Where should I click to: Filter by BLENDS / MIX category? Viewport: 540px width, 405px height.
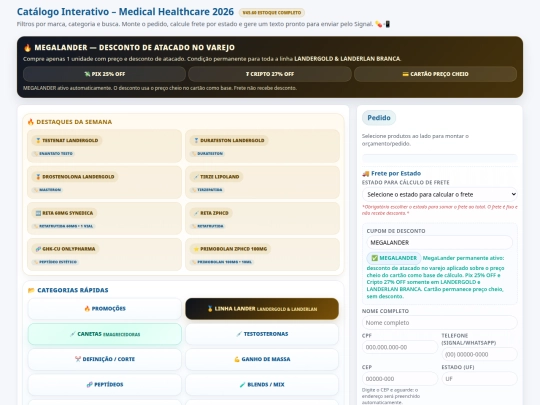[262, 385]
